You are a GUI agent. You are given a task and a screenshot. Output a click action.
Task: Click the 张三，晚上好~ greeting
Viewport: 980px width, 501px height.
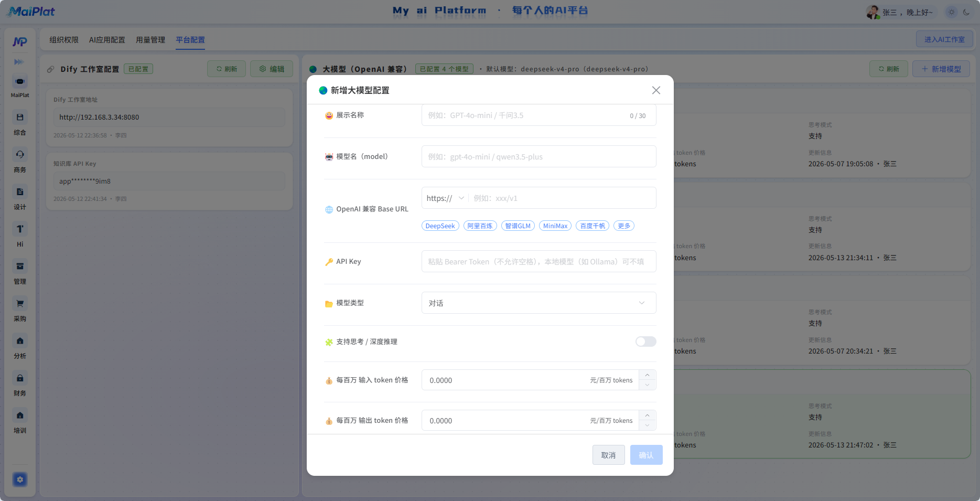(x=908, y=12)
